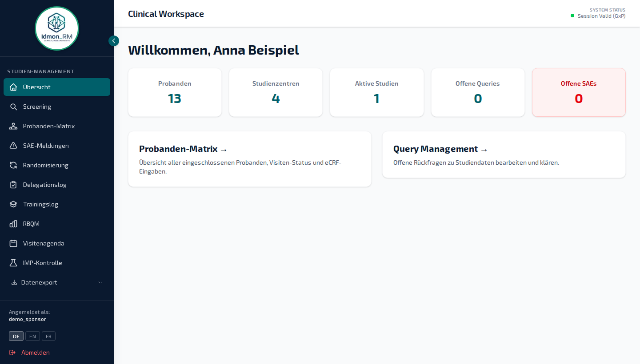Screen dimensions: 640x364
Task: Click the red Offene SAEs card
Action: coord(579,92)
